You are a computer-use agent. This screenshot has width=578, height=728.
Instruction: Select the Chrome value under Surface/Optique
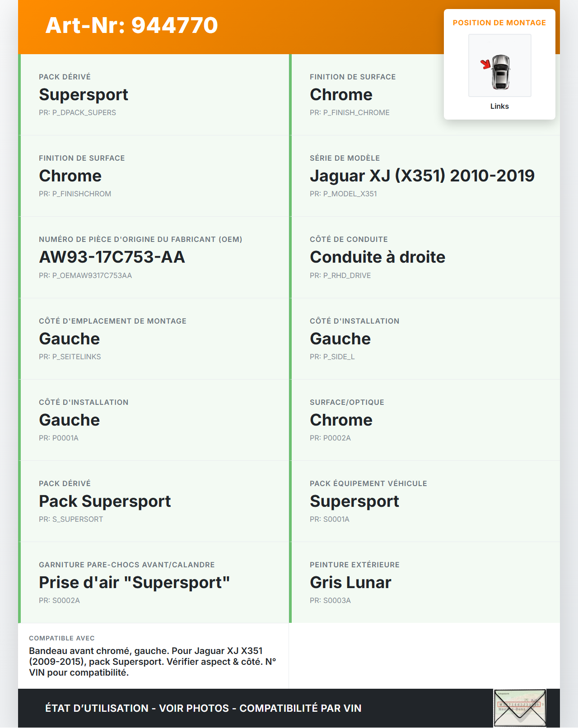[x=341, y=420]
